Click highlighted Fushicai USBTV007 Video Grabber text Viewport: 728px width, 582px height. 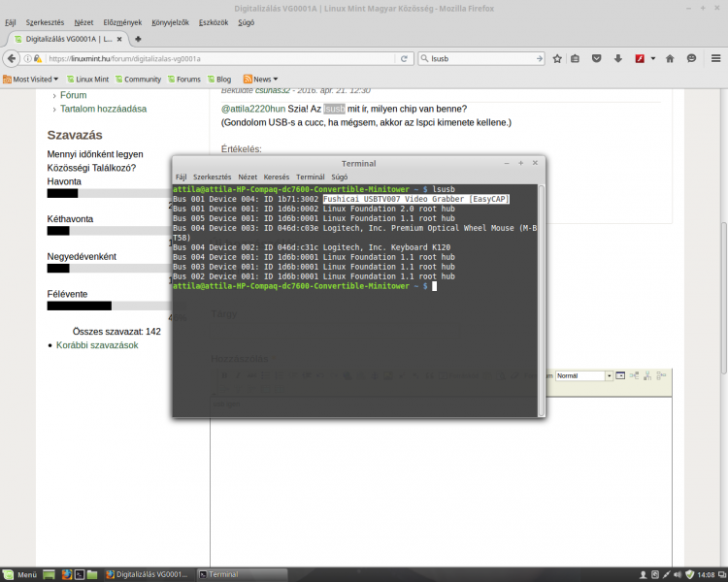coord(416,199)
